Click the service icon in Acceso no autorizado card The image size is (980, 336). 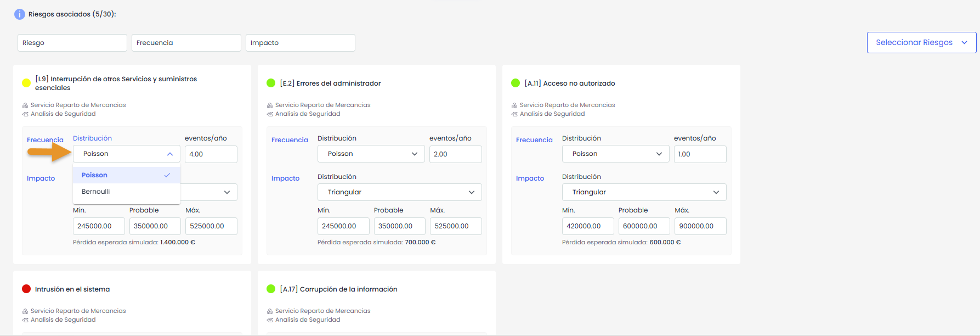click(x=514, y=105)
